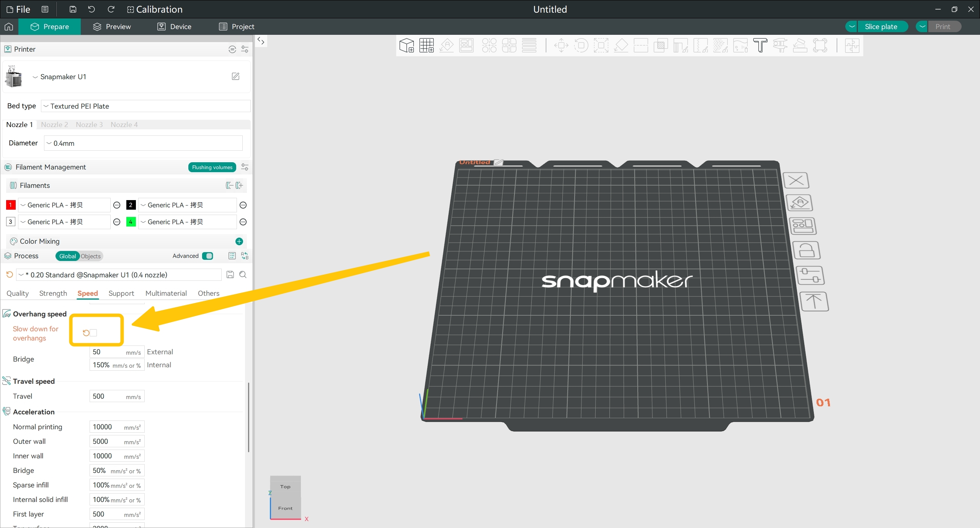
Task: Open the Quality settings tab
Action: (x=18, y=293)
